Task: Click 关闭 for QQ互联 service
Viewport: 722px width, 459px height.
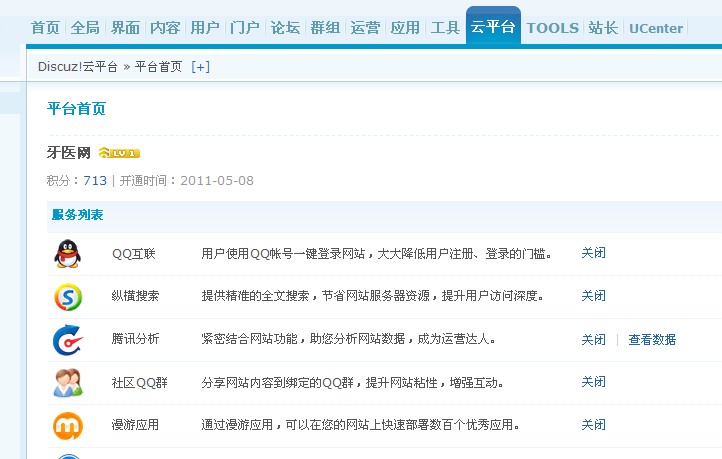Action: [594, 253]
